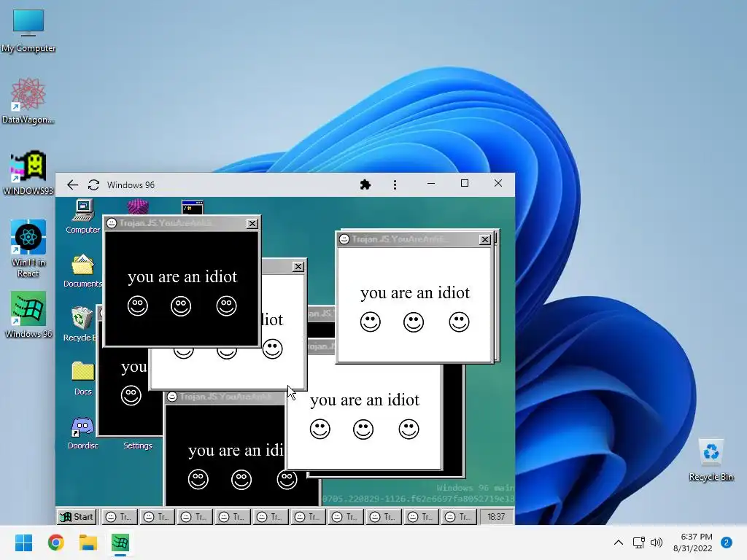Open the notification badge showing 2
The image size is (747, 560).
coord(727,542)
